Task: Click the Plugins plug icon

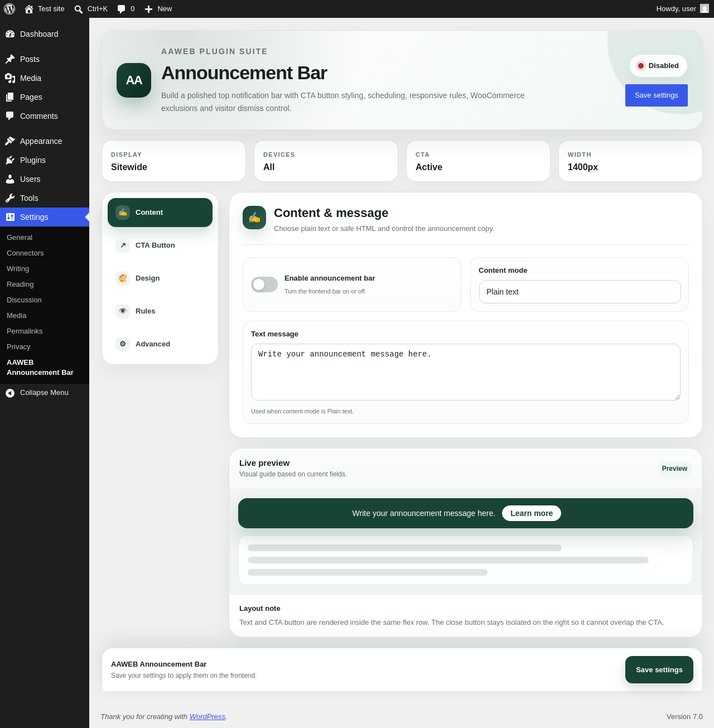Action: [10, 160]
